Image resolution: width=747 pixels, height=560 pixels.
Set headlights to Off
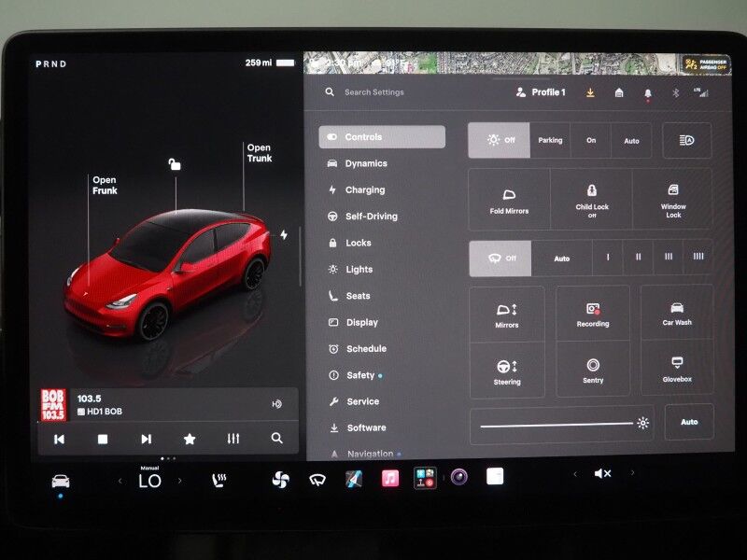(500, 140)
